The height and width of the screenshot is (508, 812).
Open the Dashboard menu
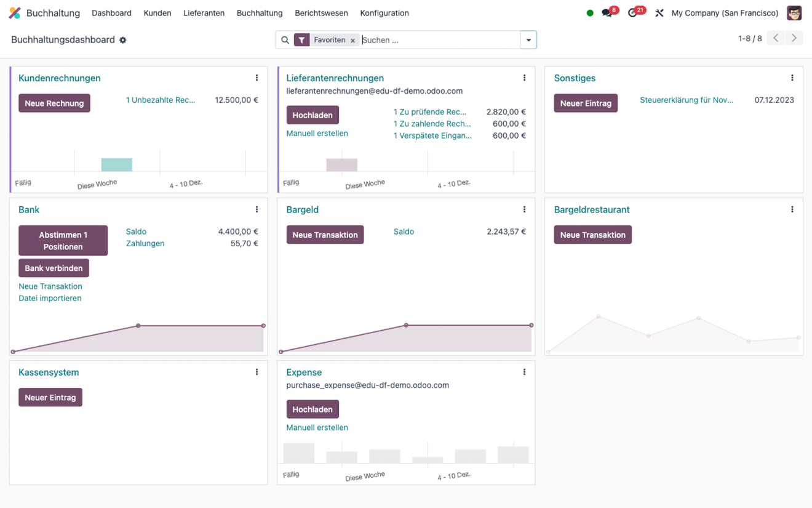point(111,13)
